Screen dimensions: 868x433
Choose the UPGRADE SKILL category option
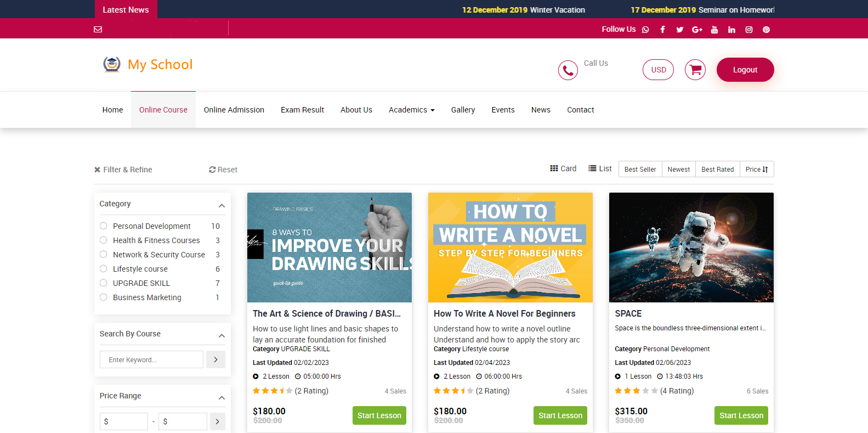[x=104, y=283]
